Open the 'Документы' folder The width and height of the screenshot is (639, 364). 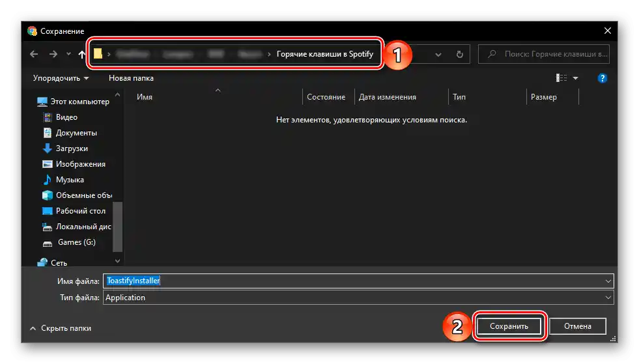click(70, 133)
